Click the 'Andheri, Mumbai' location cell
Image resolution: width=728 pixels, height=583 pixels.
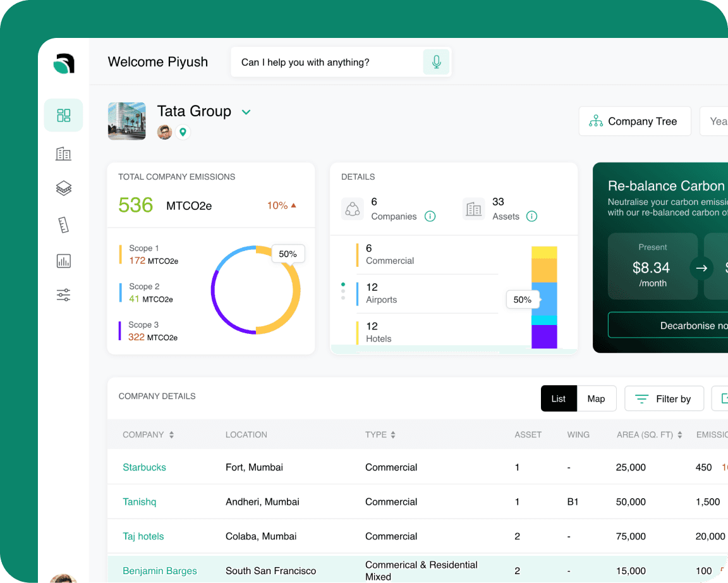262,501
